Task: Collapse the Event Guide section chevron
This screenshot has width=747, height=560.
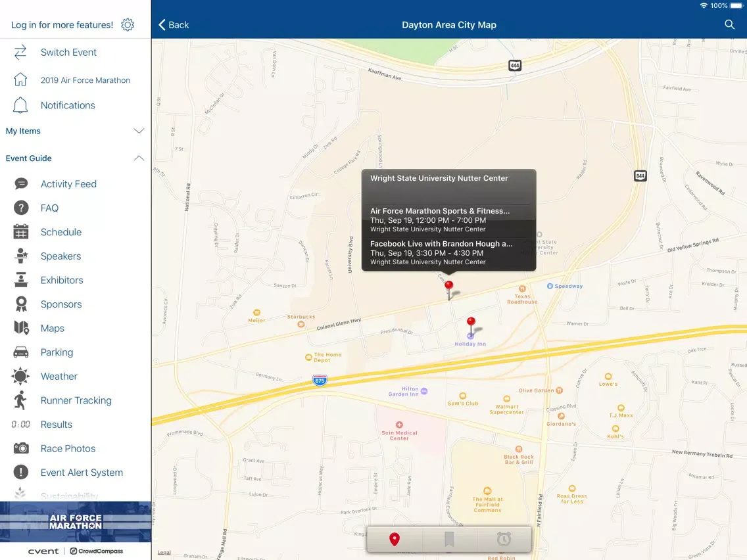Action: pyautogui.click(x=139, y=158)
